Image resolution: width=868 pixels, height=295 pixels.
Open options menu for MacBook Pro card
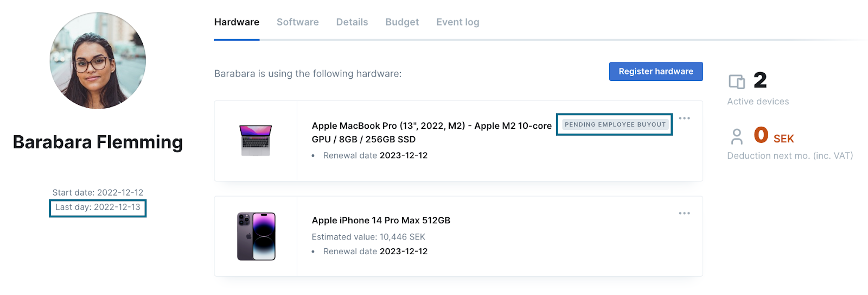685,118
